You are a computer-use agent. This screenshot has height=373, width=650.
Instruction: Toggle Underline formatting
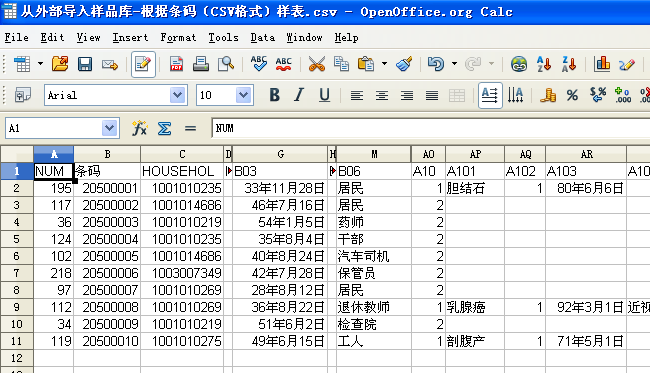click(324, 95)
